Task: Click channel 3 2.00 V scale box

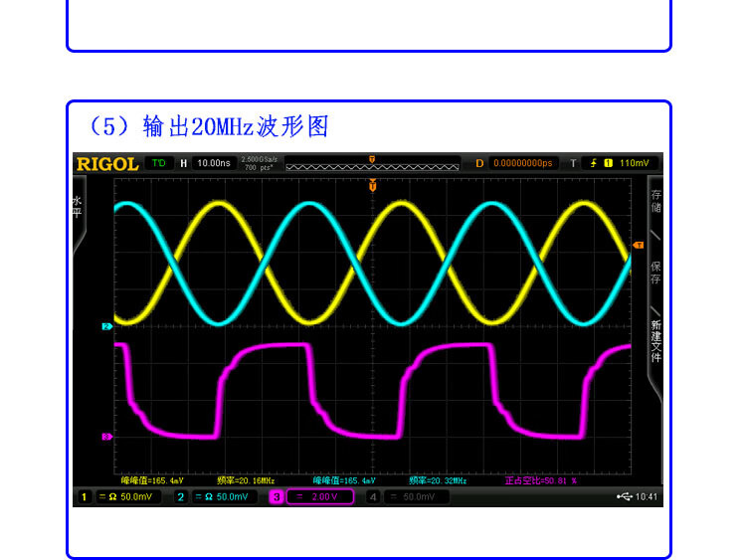Action: pos(320,496)
